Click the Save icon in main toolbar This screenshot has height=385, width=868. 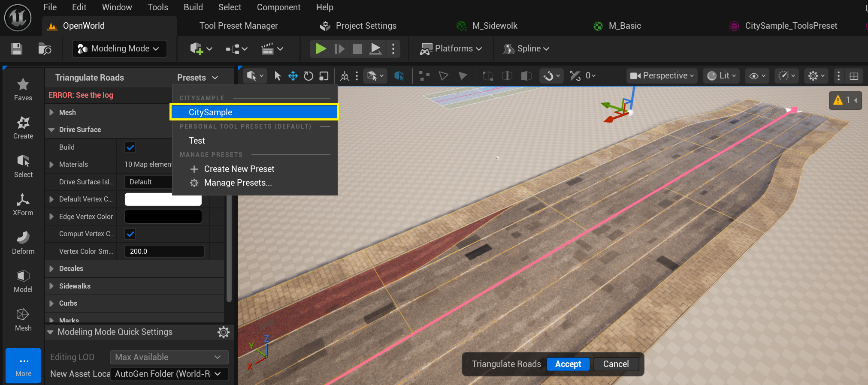click(17, 49)
